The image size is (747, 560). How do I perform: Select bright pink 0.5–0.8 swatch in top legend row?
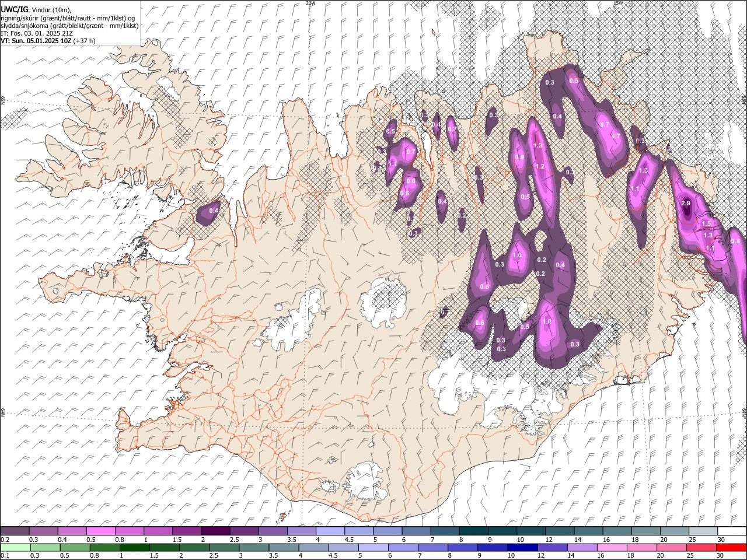pyautogui.click(x=100, y=531)
